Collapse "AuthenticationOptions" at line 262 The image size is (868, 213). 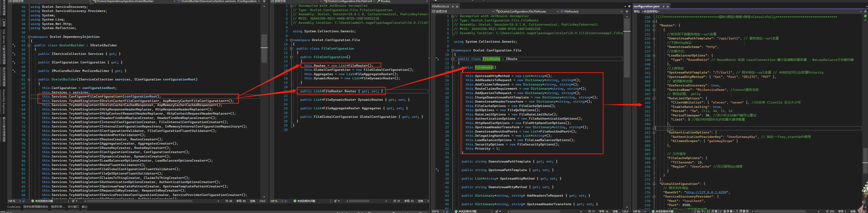pos(654,133)
